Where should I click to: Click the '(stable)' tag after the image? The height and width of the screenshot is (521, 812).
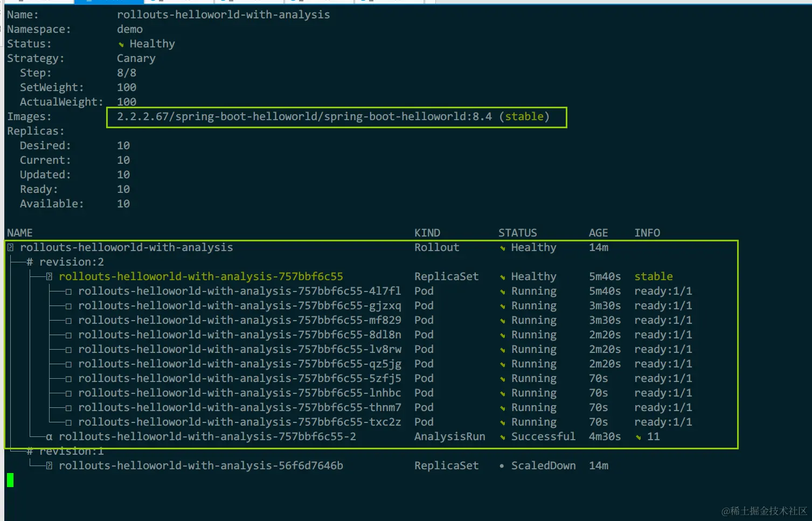[x=524, y=116]
